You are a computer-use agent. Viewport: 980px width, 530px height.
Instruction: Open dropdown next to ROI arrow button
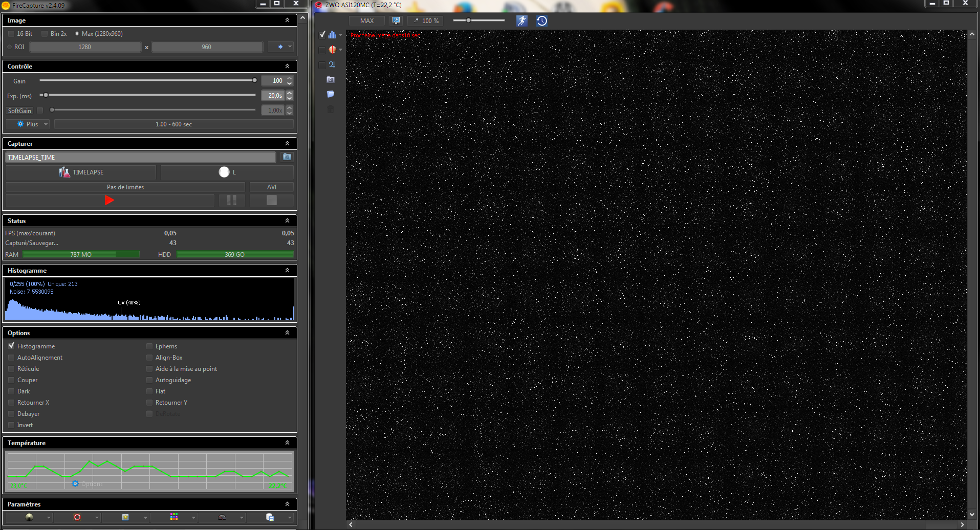290,47
